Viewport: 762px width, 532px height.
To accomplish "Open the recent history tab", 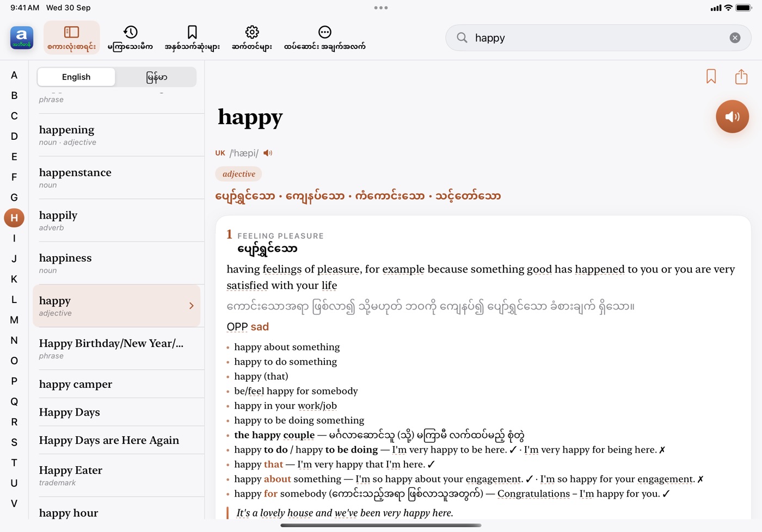I will [x=130, y=38].
